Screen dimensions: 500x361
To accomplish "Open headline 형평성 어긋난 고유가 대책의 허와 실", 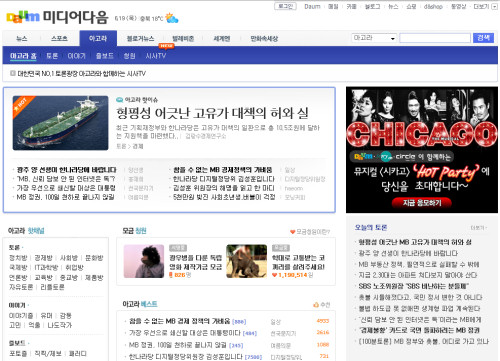I will pyautogui.click(x=212, y=114).
